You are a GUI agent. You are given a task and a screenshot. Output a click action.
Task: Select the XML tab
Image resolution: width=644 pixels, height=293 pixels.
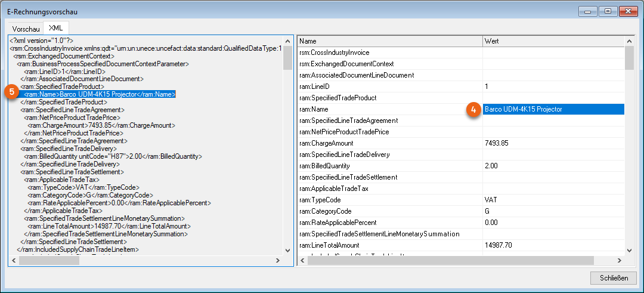point(55,28)
